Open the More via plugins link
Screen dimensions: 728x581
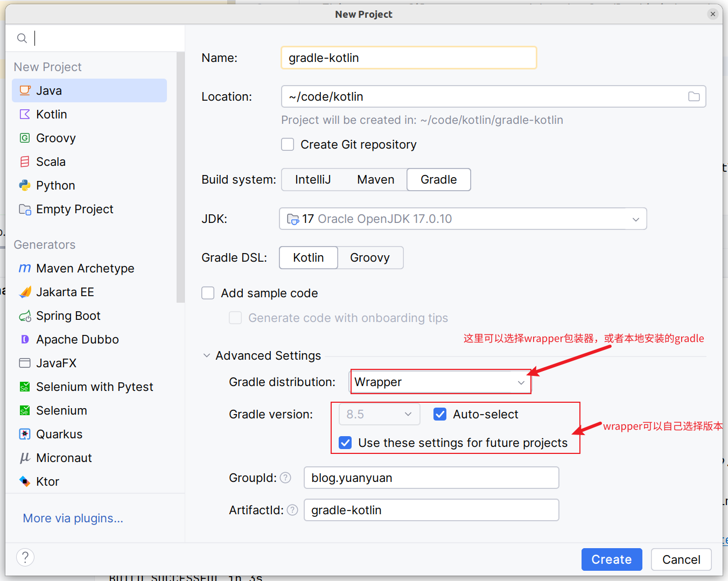click(x=73, y=518)
